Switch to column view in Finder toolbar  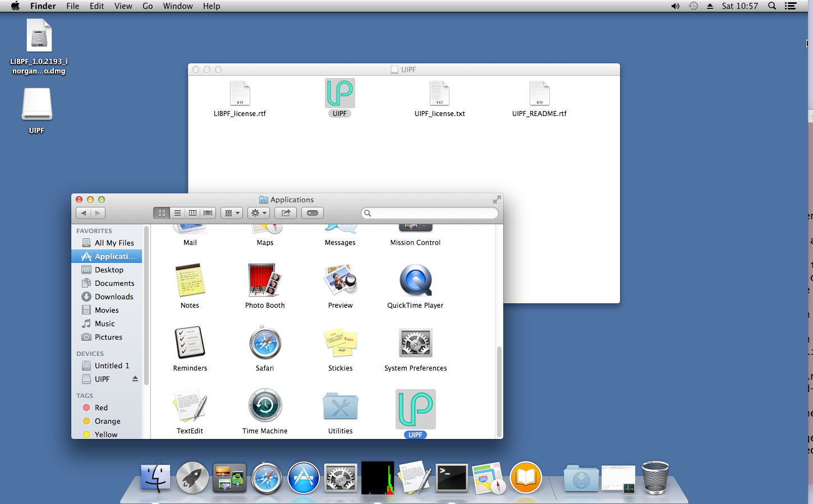pyautogui.click(x=192, y=213)
